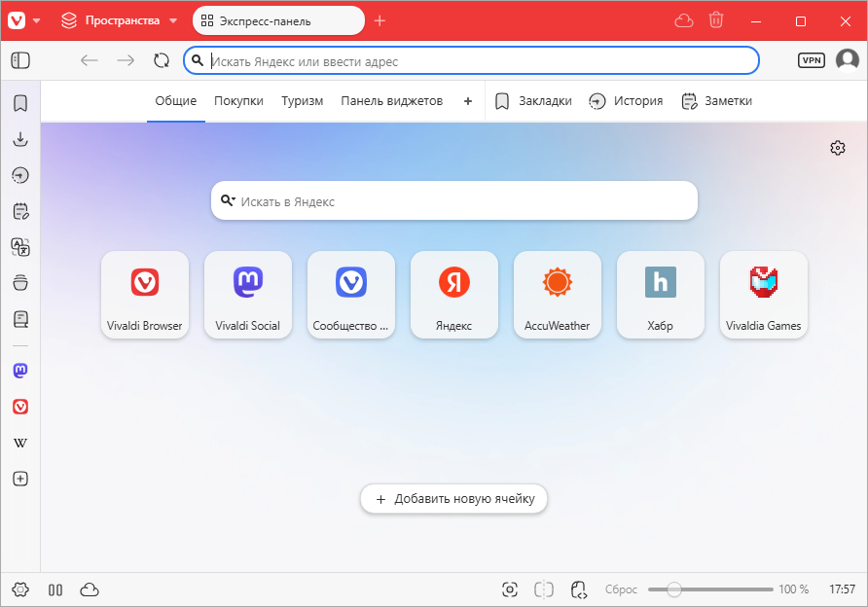The height and width of the screenshot is (607, 868).
Task: Open the trash of recently closed tabs
Action: (x=715, y=19)
